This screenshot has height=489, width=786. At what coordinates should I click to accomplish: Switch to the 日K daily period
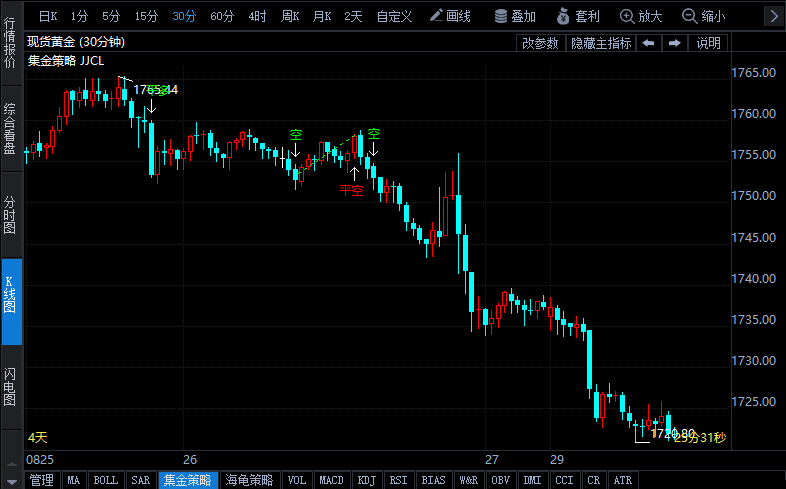(48, 17)
